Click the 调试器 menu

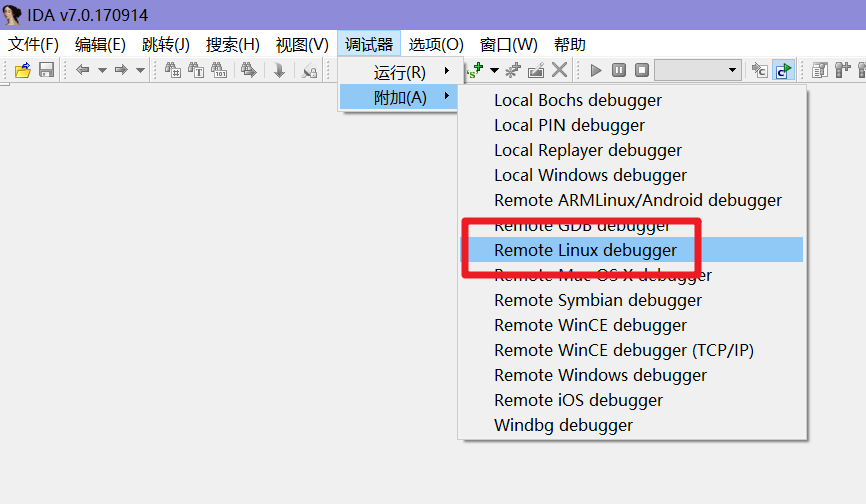pos(369,44)
